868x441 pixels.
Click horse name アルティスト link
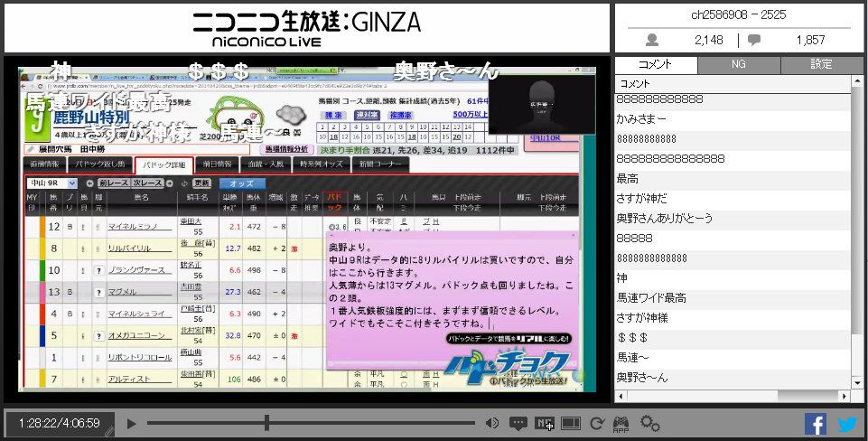[x=129, y=380]
